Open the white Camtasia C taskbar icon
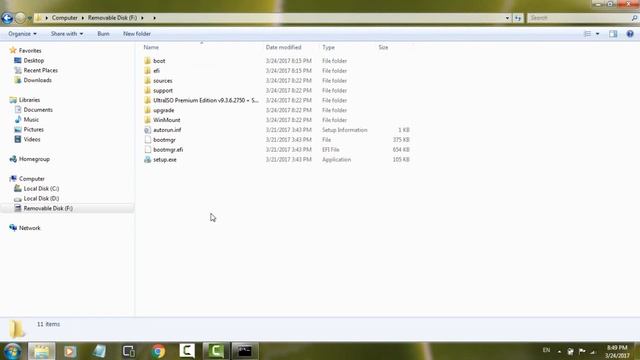 187,351
